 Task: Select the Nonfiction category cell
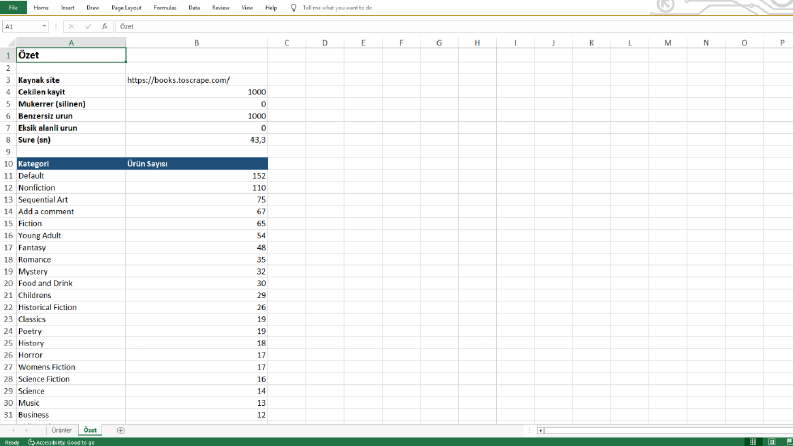71,188
